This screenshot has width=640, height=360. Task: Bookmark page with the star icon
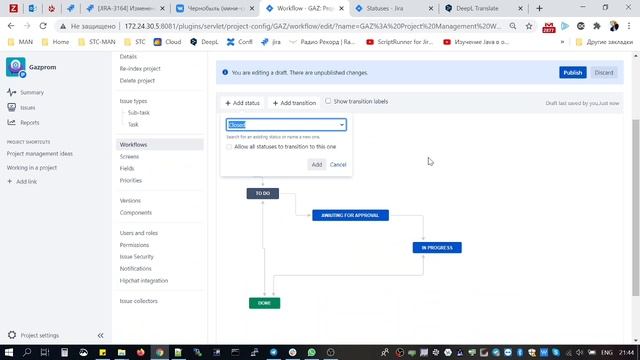[529, 26]
